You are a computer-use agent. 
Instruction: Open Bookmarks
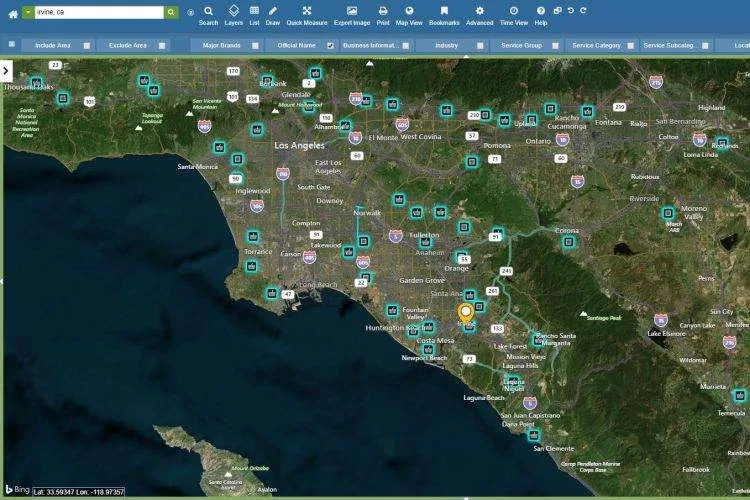pyautogui.click(x=444, y=16)
